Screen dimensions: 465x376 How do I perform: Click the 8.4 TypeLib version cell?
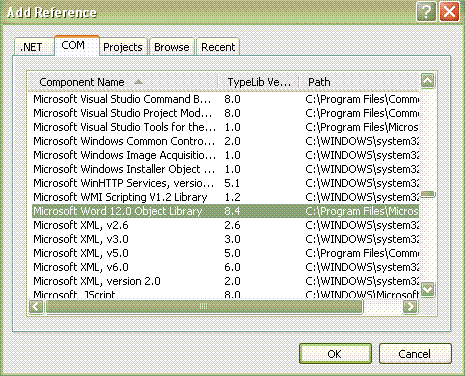point(232,211)
